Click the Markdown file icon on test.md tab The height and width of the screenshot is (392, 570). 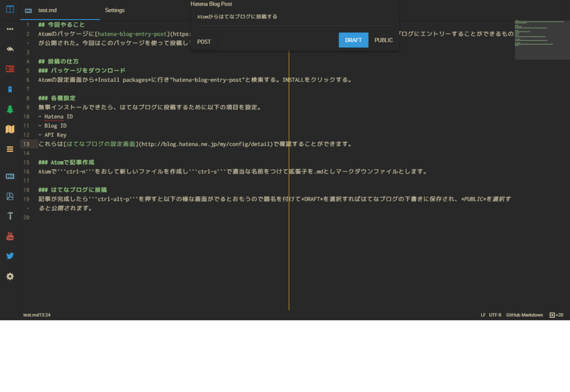[x=28, y=11]
